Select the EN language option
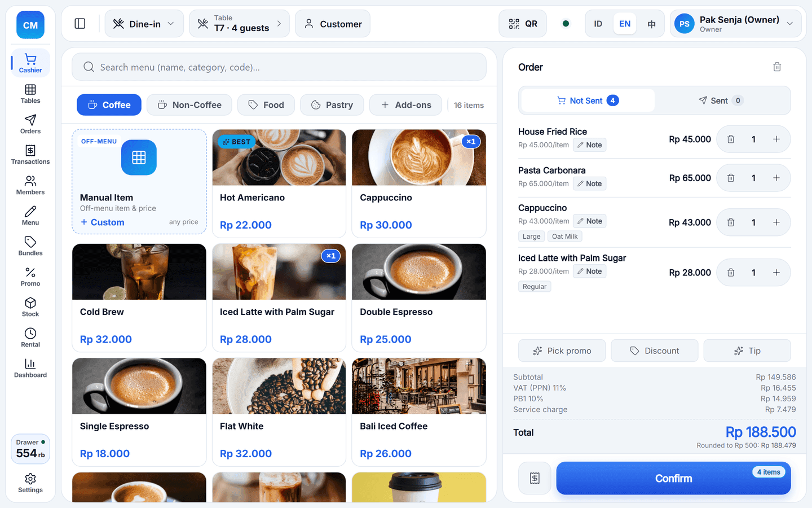The width and height of the screenshot is (812, 508). (x=625, y=24)
